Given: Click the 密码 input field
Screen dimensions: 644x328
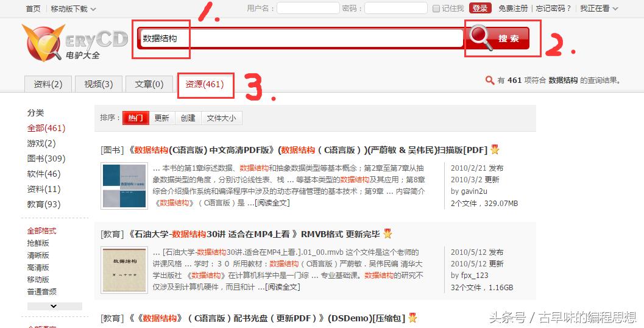Looking at the screenshot, I should coord(396,8).
